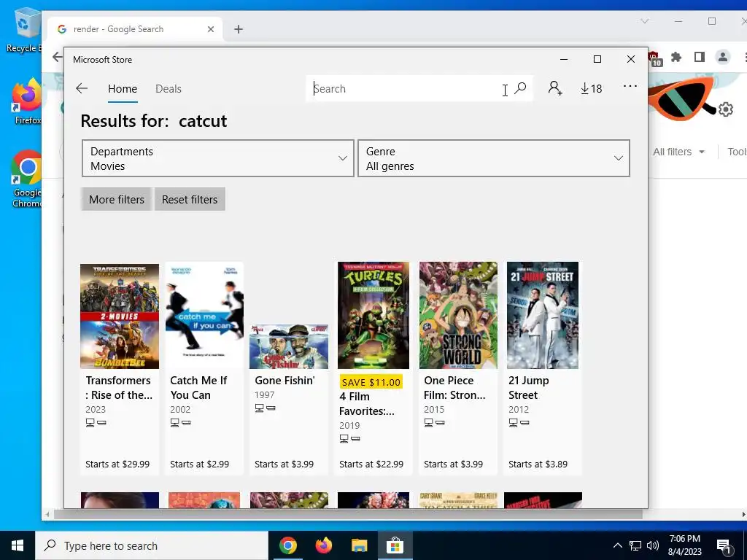Open the taskbar clock 7:06 PM
The width and height of the screenshot is (747, 560).
click(684, 545)
